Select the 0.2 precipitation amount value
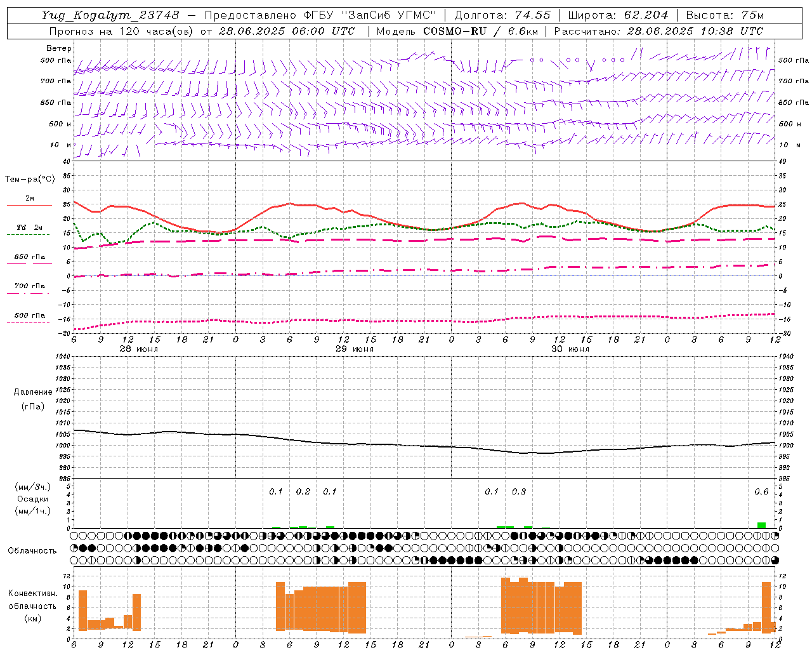The image size is (812, 650). tap(303, 491)
